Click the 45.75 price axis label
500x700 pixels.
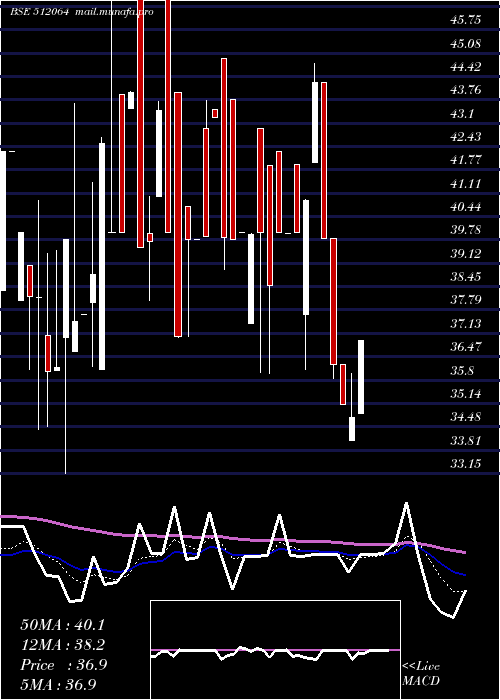click(466, 20)
